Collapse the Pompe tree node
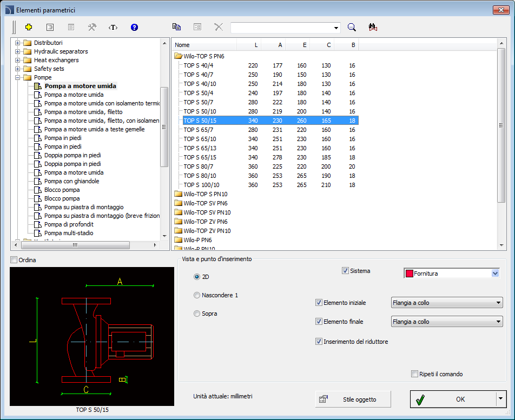This screenshot has width=515, height=420. 18,77
